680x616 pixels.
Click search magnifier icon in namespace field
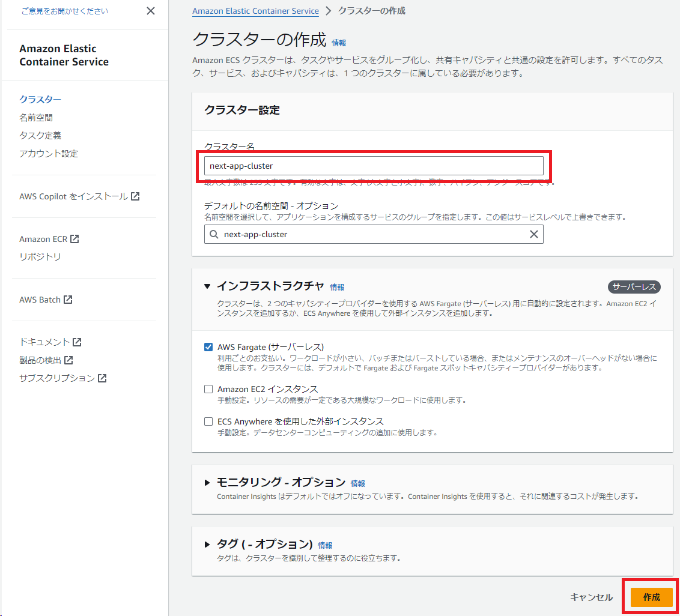point(214,234)
